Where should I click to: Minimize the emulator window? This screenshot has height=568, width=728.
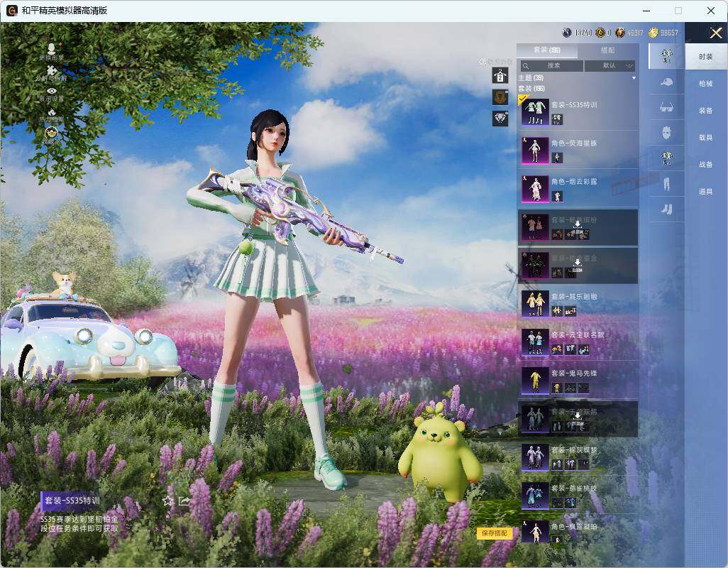[x=646, y=11]
